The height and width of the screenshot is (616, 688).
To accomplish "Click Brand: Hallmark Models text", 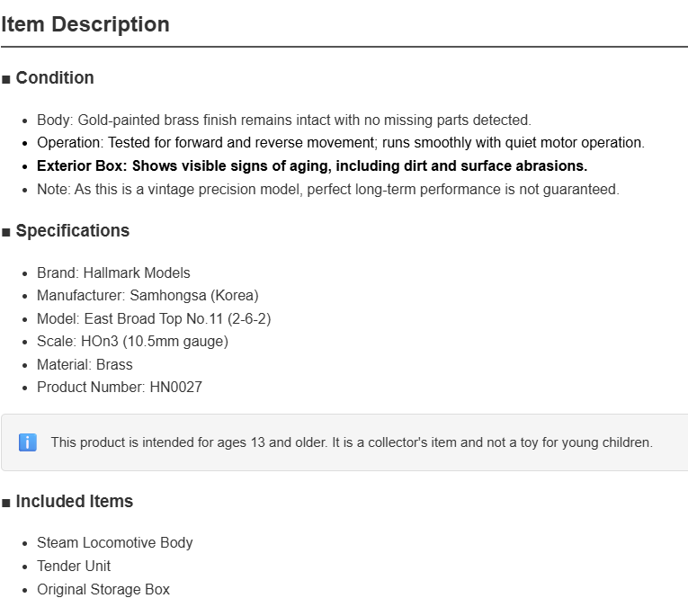I will pyautogui.click(x=113, y=272).
